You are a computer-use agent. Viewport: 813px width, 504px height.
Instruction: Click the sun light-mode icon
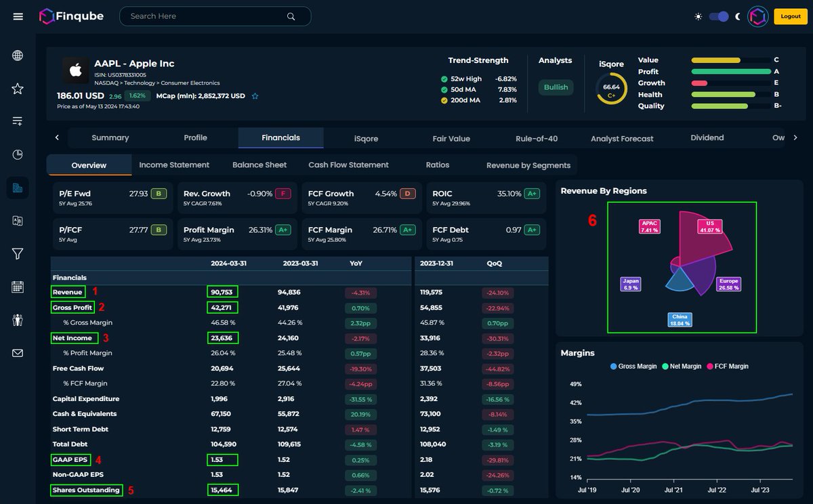tap(699, 16)
